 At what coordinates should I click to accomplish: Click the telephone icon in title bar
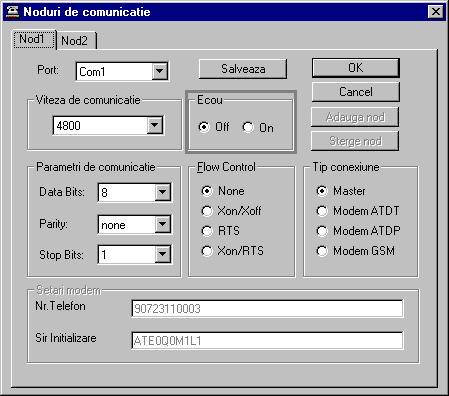coord(12,12)
